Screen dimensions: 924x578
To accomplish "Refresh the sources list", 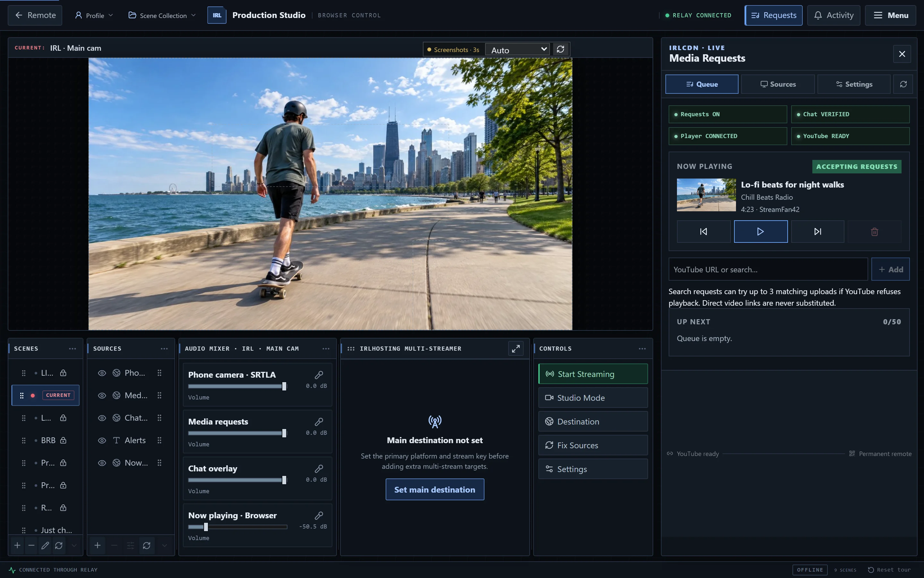I will click(147, 545).
